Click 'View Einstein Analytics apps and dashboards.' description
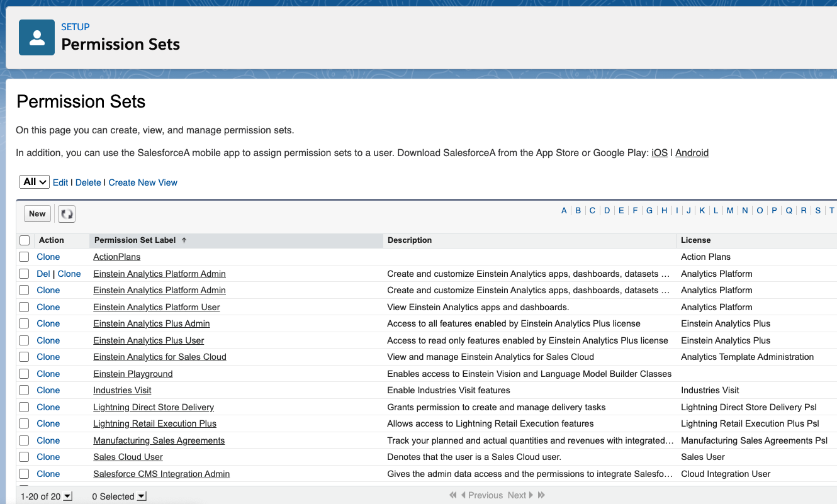 tap(478, 307)
